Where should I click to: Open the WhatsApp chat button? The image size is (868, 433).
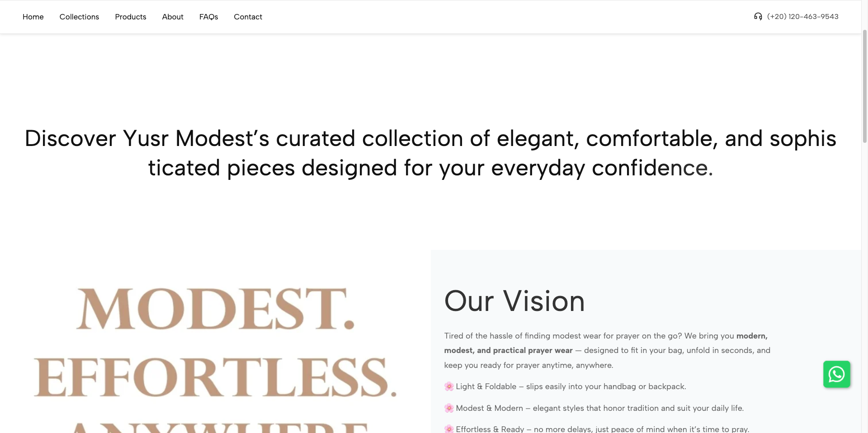pyautogui.click(x=836, y=374)
